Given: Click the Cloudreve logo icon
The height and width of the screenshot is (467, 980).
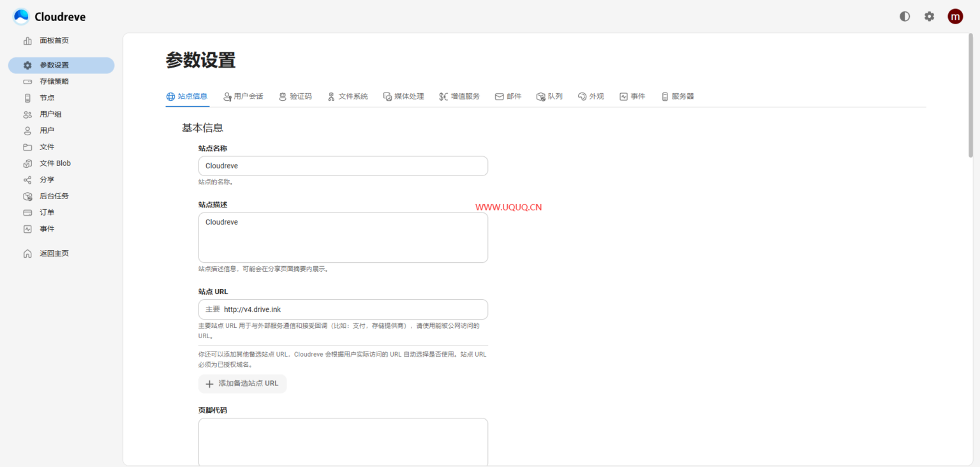Looking at the screenshot, I should click(21, 17).
